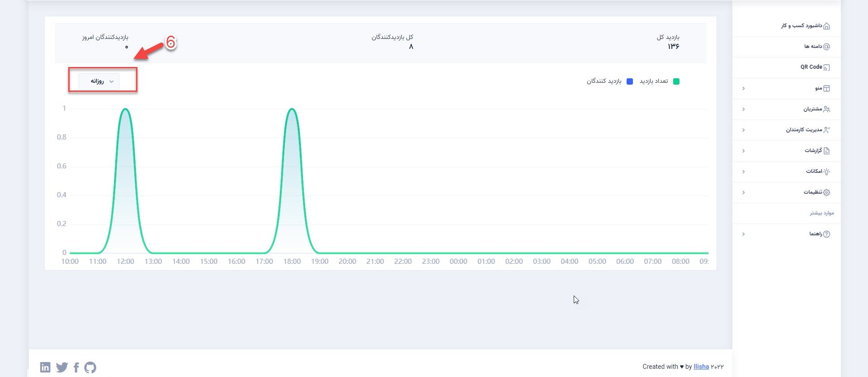Click the settings (تنظیمات) gear icon
Screen dimensions: 868x377
click(826, 192)
